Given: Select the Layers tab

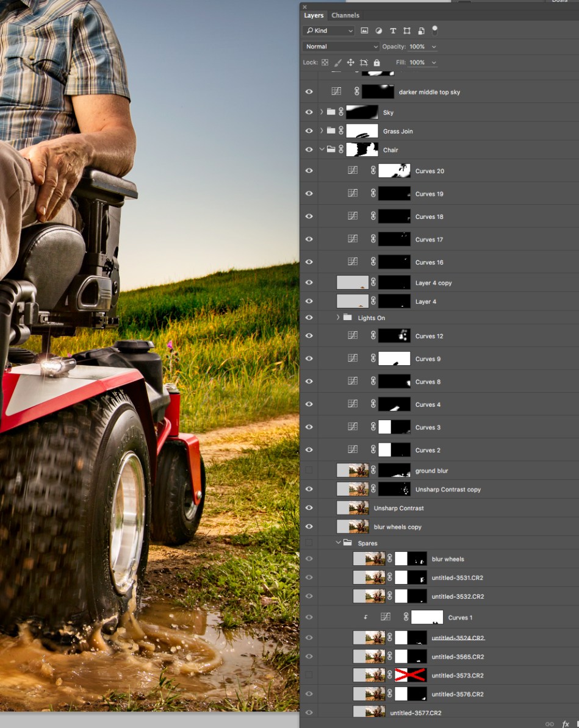Looking at the screenshot, I should pos(314,15).
